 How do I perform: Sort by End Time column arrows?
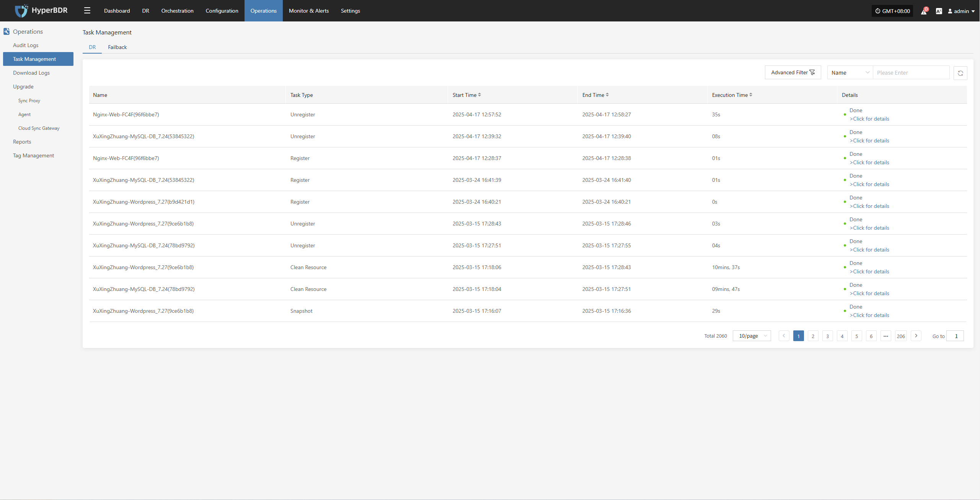607,95
